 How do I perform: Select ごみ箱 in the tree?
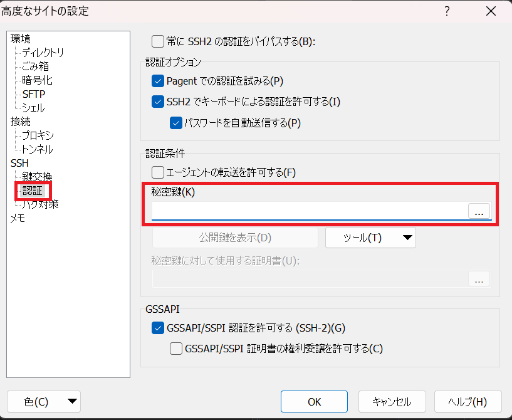35,66
